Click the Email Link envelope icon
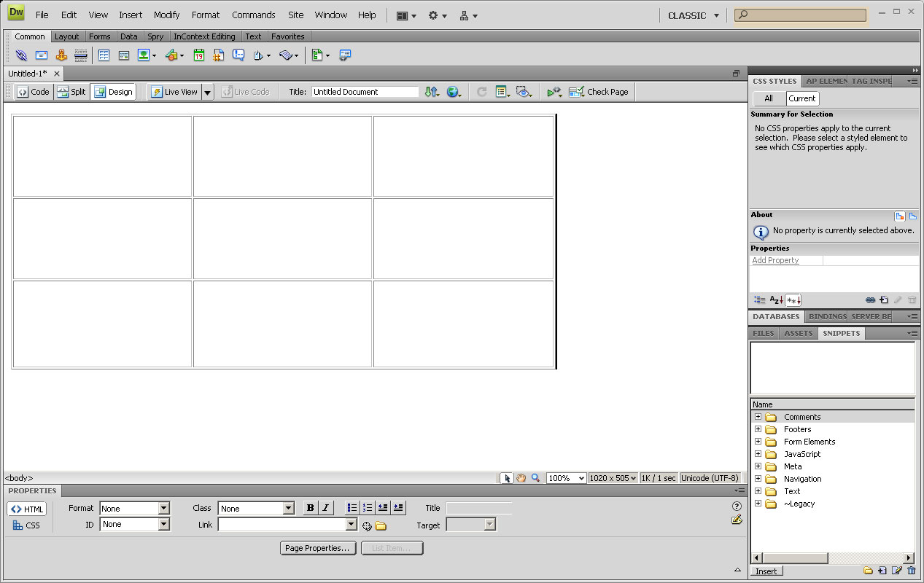 point(42,55)
